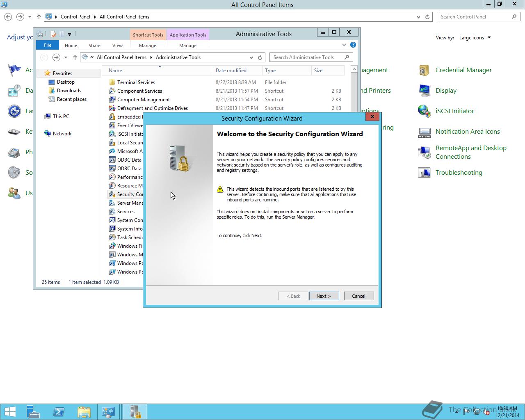
Task: Sort by Date modified column header
Action: pos(237,71)
